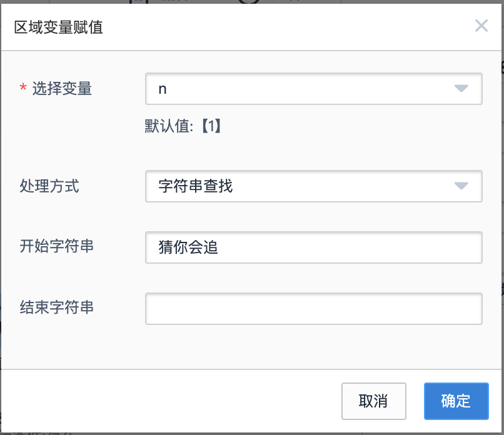This screenshot has height=435, width=504.
Task: Click the 猜你会追 text in the start string box
Action: tap(188, 247)
